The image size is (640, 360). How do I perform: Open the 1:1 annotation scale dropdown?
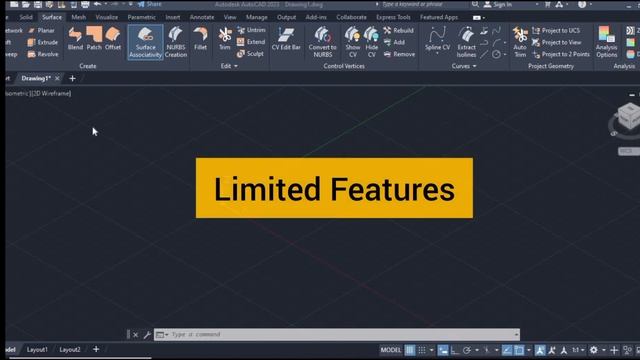(x=578, y=350)
